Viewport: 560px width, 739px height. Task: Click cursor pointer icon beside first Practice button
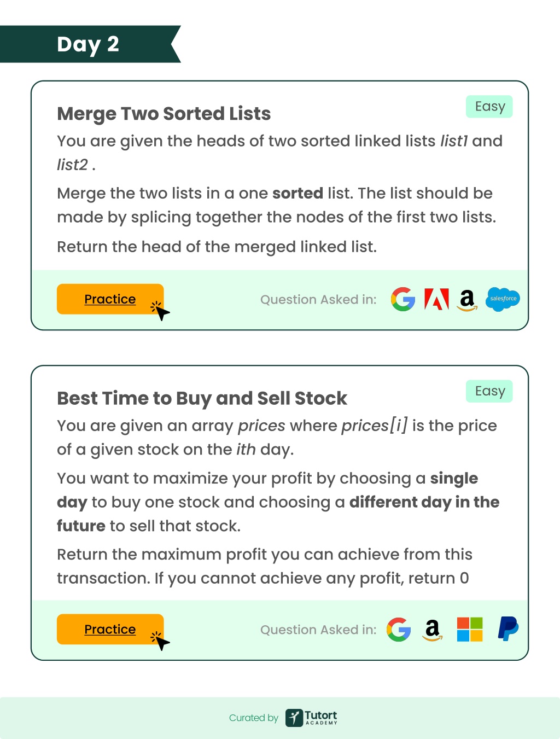pyautogui.click(x=160, y=311)
